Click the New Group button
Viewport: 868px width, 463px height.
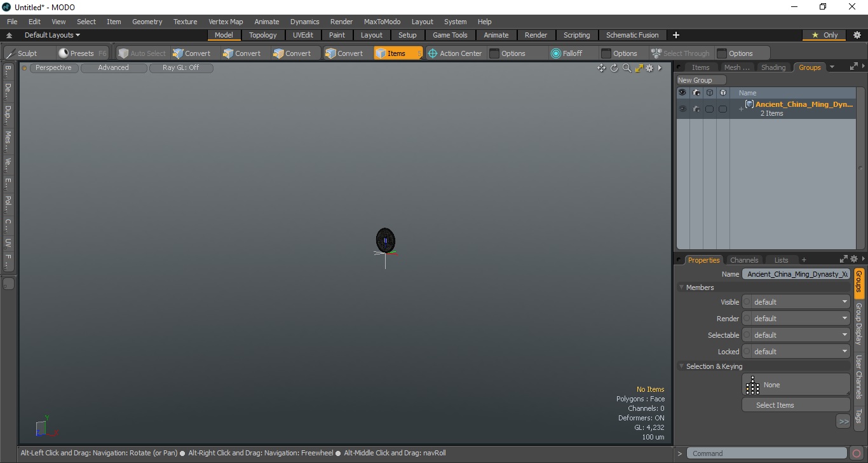coord(701,80)
